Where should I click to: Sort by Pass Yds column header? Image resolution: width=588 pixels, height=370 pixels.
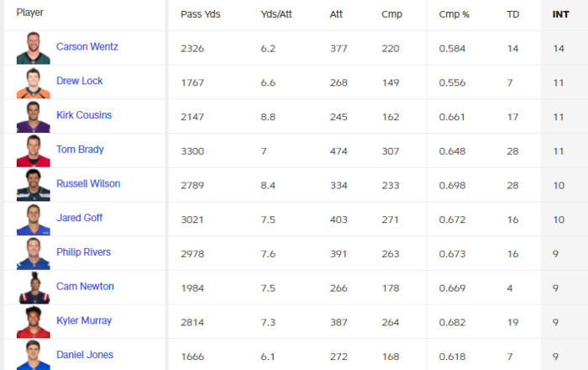click(201, 14)
